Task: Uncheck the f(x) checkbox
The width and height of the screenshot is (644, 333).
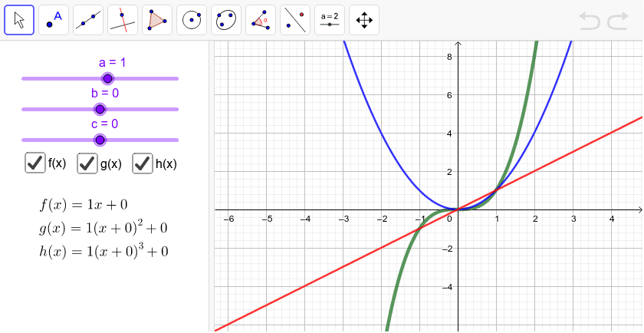Action: point(35,163)
